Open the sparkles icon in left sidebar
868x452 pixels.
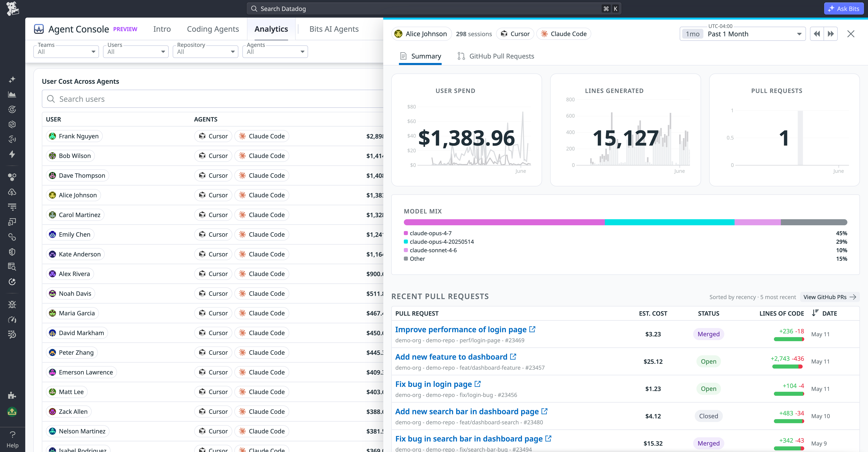(12, 80)
